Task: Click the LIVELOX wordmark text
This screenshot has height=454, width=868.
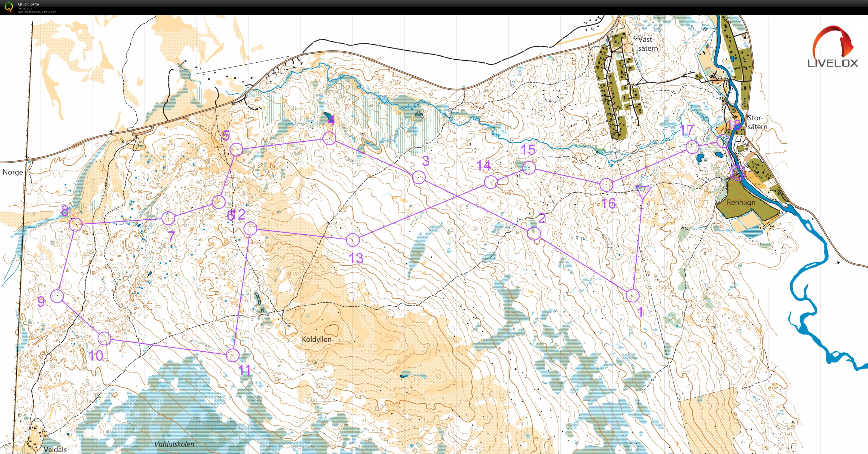Action: (833, 63)
